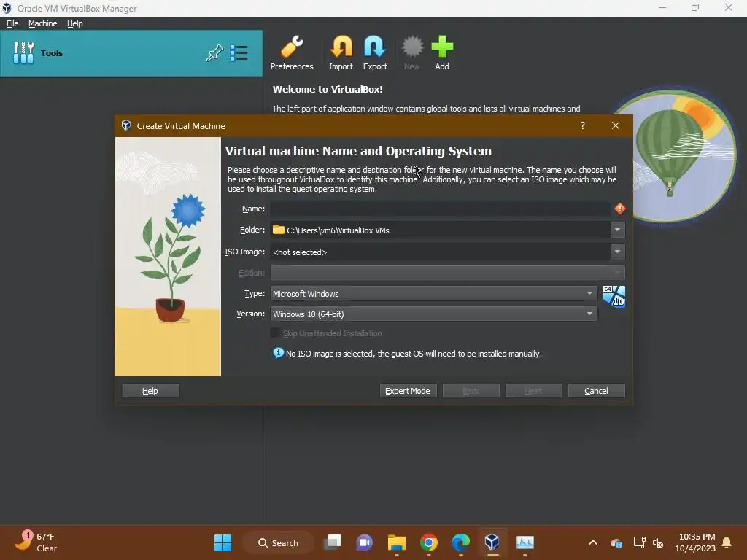This screenshot has width=747, height=560.
Task: Expand the Folder dropdown arrow
Action: (x=617, y=230)
